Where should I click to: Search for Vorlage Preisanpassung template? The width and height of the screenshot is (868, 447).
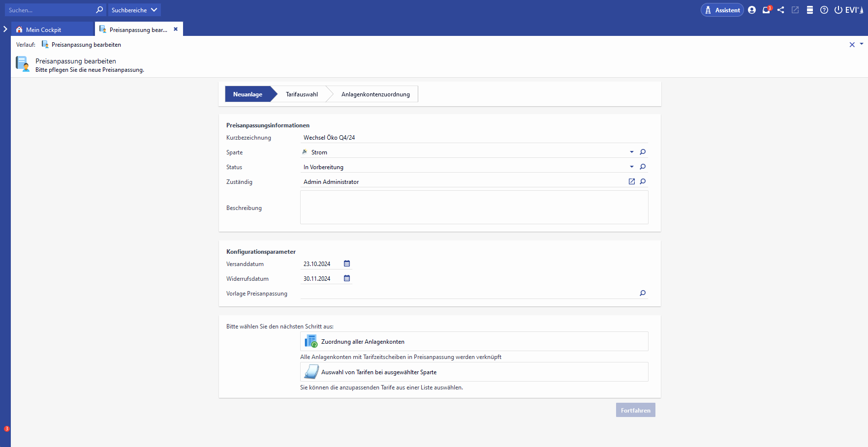[x=643, y=293]
